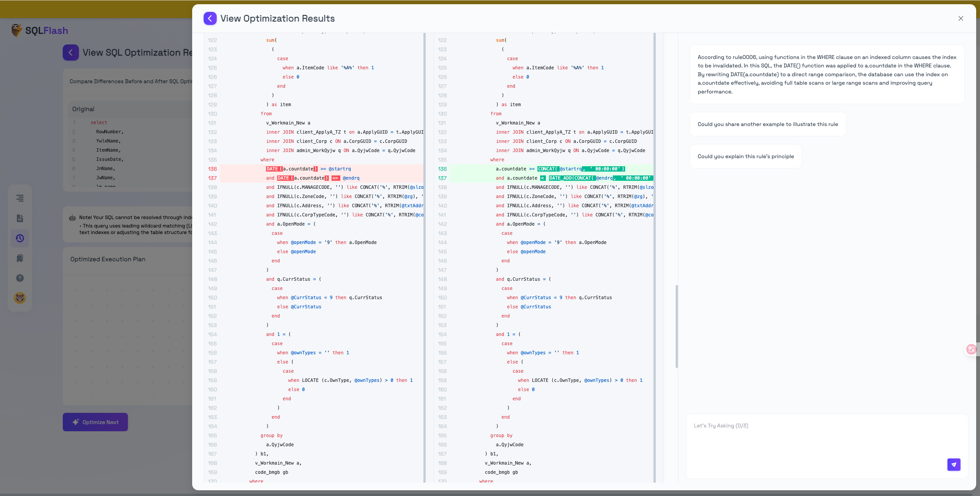
Task: Click the send message paper plane icon
Action: tap(954, 464)
